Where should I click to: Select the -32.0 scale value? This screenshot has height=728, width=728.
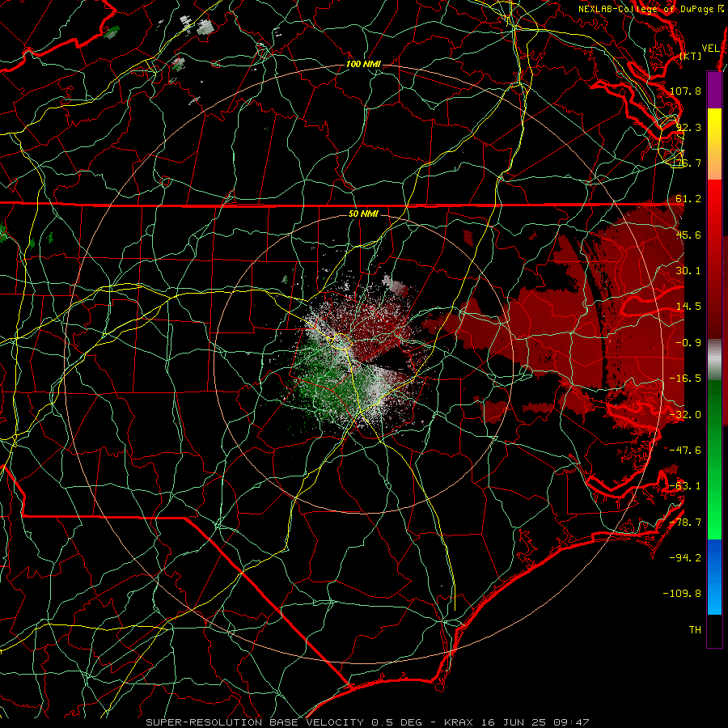point(685,415)
